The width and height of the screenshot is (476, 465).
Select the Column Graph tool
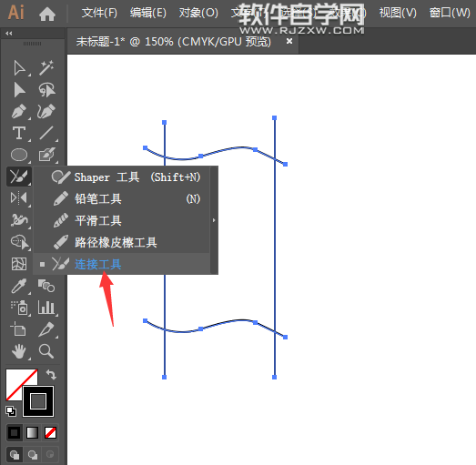[x=46, y=308]
